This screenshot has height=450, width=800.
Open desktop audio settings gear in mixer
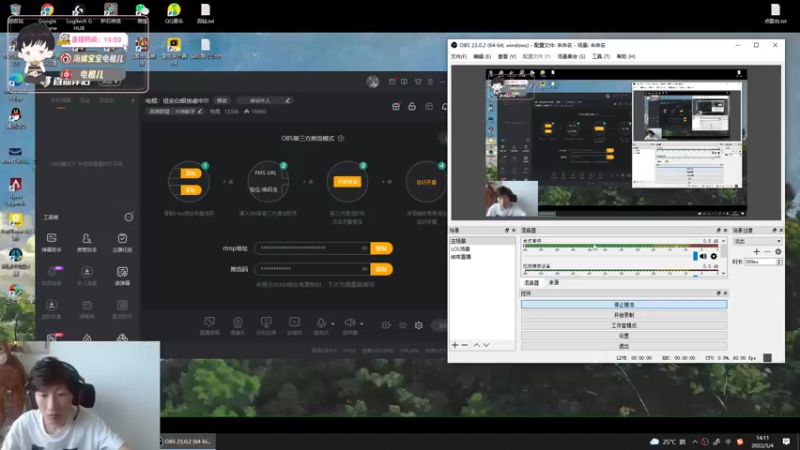click(x=714, y=256)
